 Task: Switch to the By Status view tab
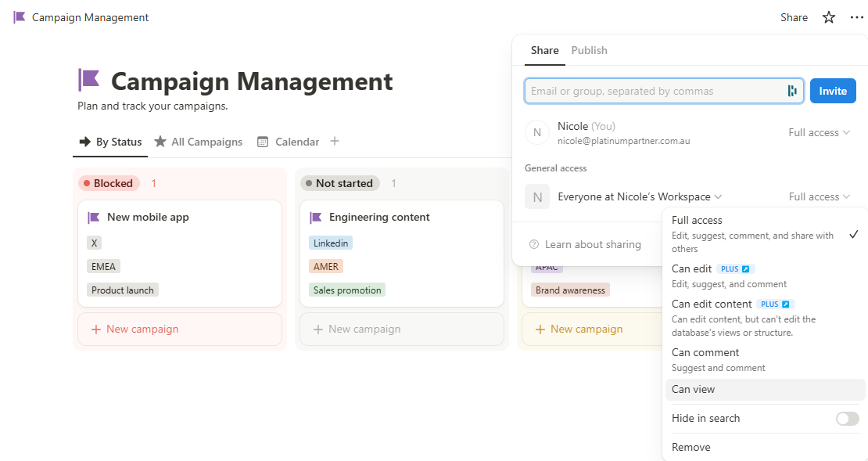click(110, 142)
